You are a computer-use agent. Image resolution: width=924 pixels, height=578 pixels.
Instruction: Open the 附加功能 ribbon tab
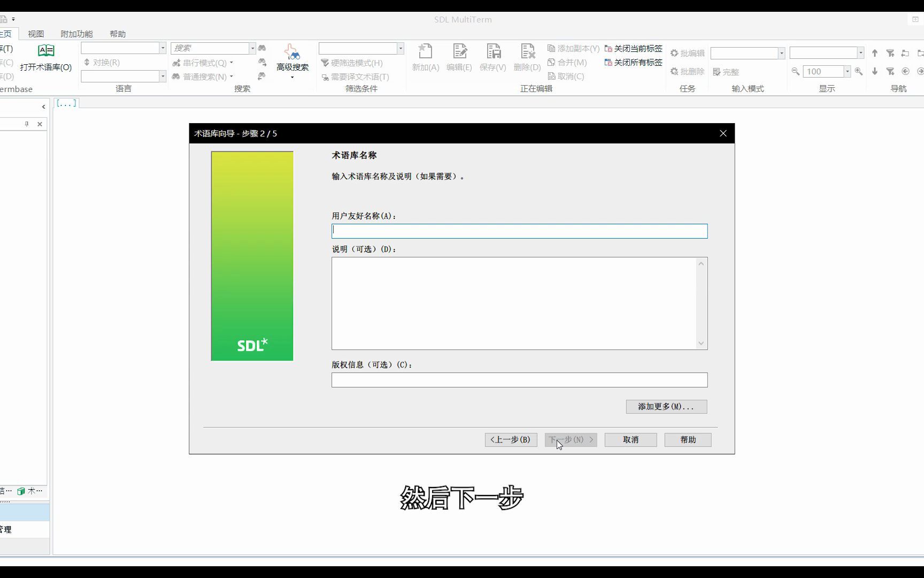pyautogui.click(x=76, y=34)
